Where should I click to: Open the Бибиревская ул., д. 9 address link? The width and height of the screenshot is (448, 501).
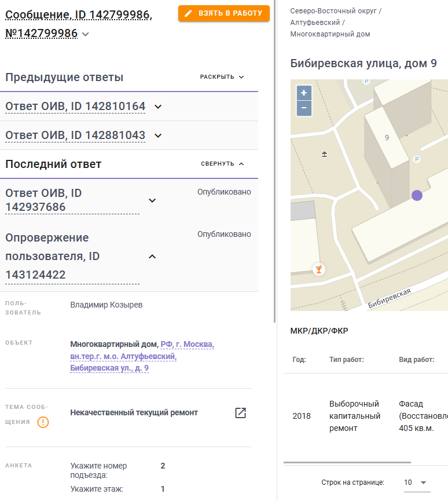[x=142, y=356]
